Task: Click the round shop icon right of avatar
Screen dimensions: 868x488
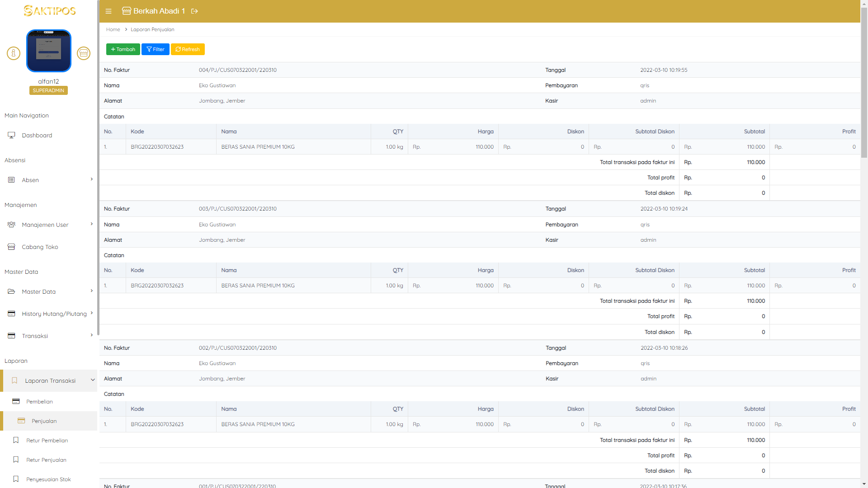Action: [x=84, y=53]
